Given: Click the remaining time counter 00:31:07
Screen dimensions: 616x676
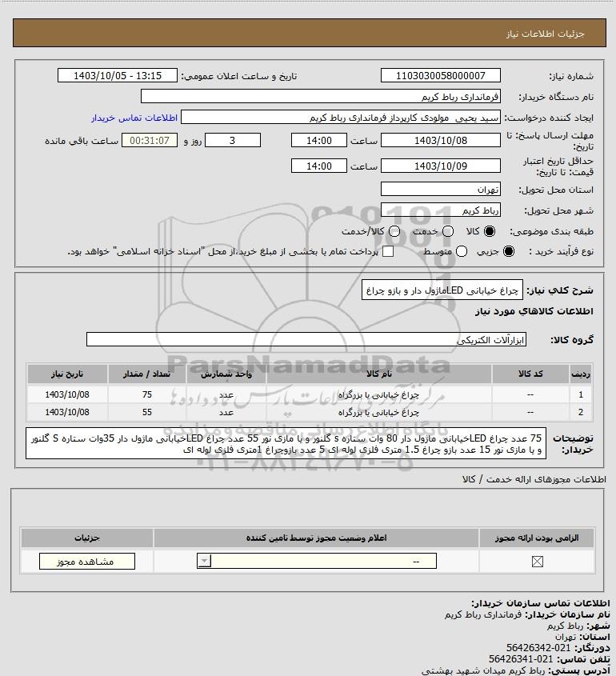Looking at the screenshot, I should (150, 140).
